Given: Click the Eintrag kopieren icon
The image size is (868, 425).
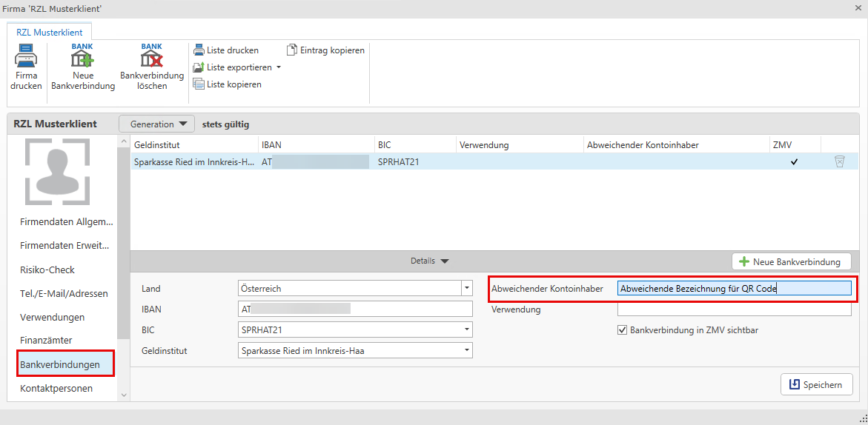Looking at the screenshot, I should tap(292, 50).
